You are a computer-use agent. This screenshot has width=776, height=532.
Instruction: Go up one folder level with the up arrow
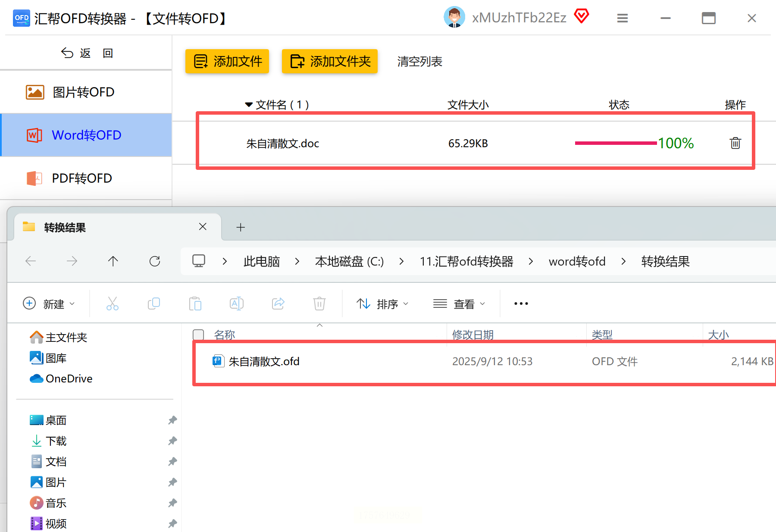pos(113,261)
